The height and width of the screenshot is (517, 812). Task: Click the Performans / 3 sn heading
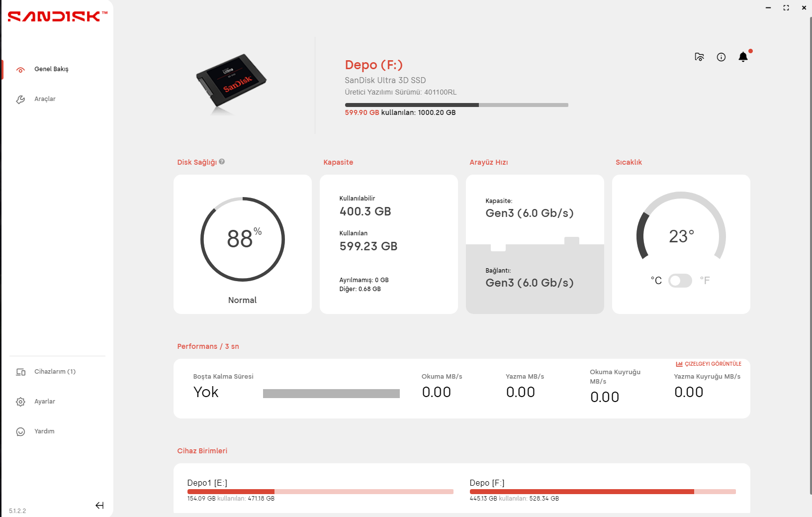(x=208, y=346)
